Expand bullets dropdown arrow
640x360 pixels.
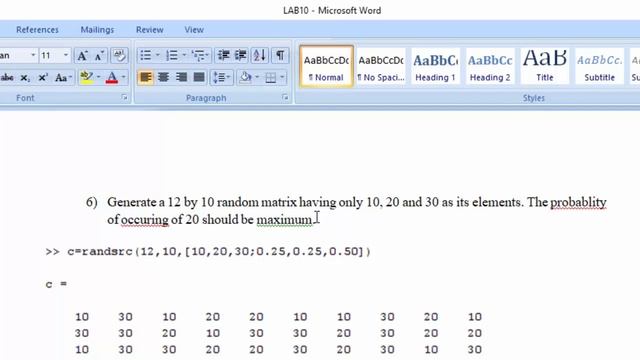coord(158,56)
